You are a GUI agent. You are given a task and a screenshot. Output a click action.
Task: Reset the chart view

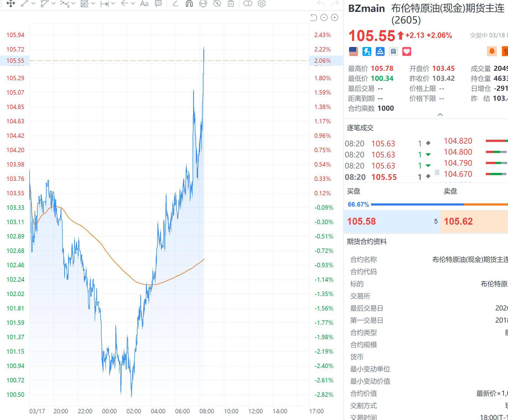[x=313, y=18]
